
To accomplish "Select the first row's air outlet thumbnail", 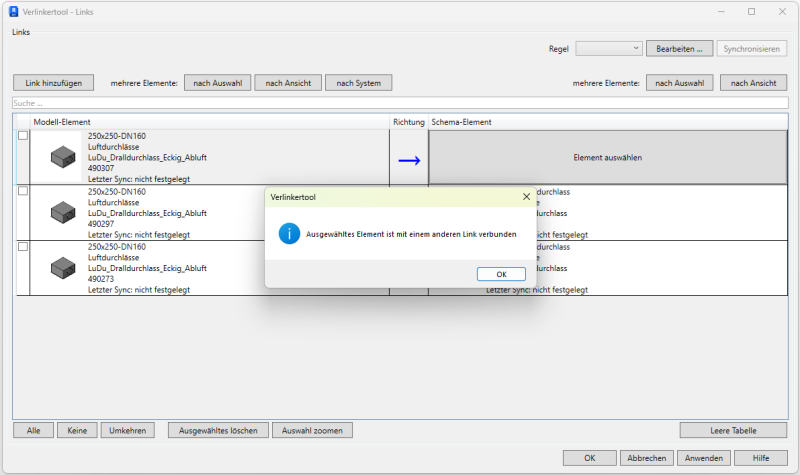I will pos(63,157).
